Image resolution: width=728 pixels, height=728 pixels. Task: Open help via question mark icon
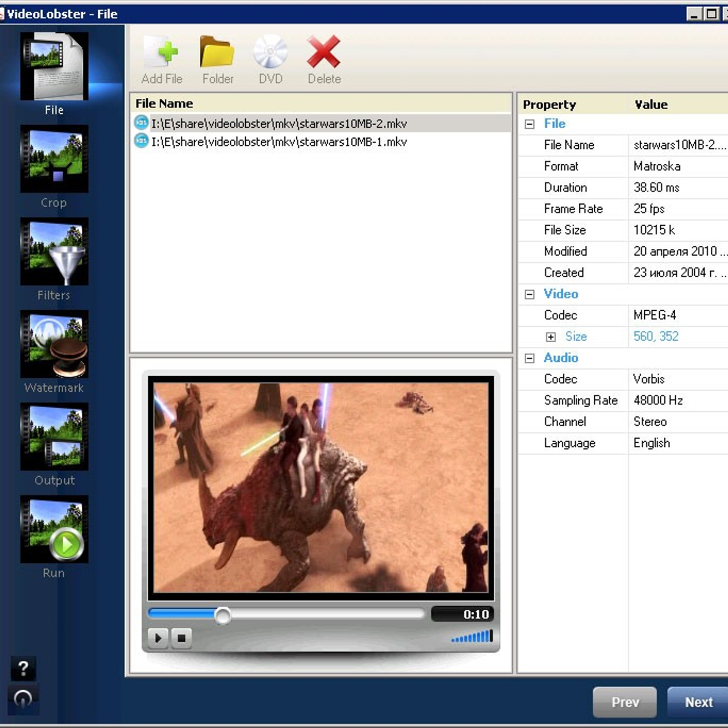click(23, 669)
